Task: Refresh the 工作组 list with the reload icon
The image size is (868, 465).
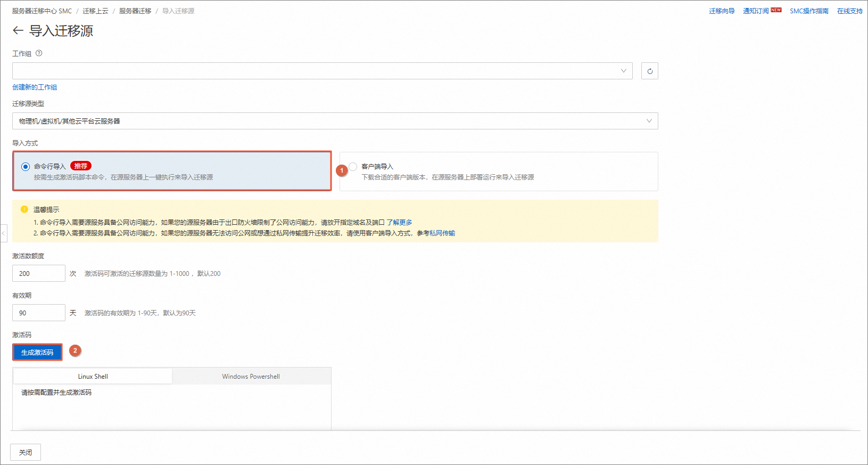Action: (x=650, y=71)
